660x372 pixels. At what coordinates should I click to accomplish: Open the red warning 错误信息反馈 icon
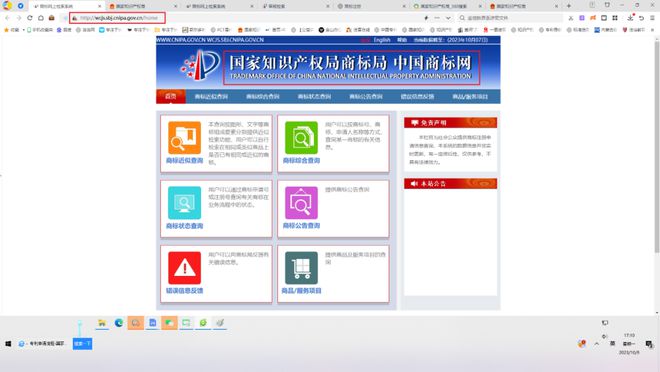184,268
